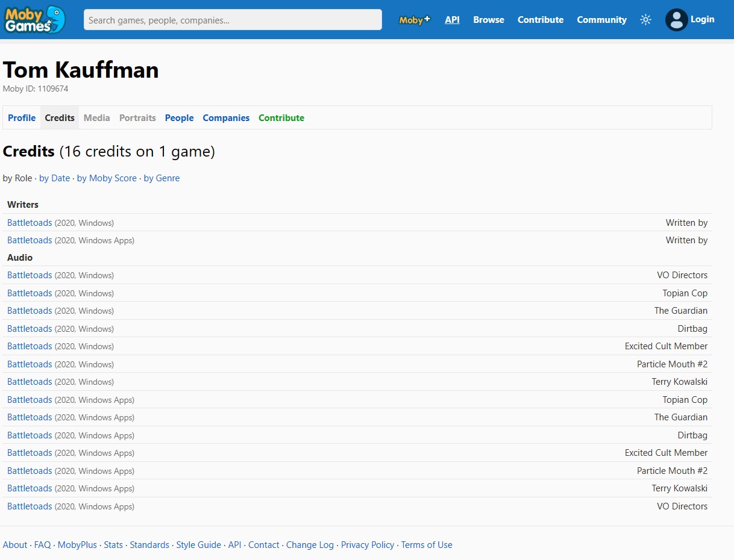Switch to the Profile tab
Image resolution: width=734 pixels, height=560 pixels.
click(22, 118)
